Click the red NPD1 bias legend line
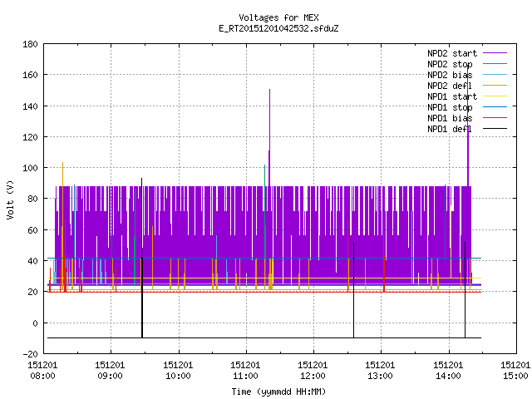Viewport: 532px width, 399px height. coord(495,118)
